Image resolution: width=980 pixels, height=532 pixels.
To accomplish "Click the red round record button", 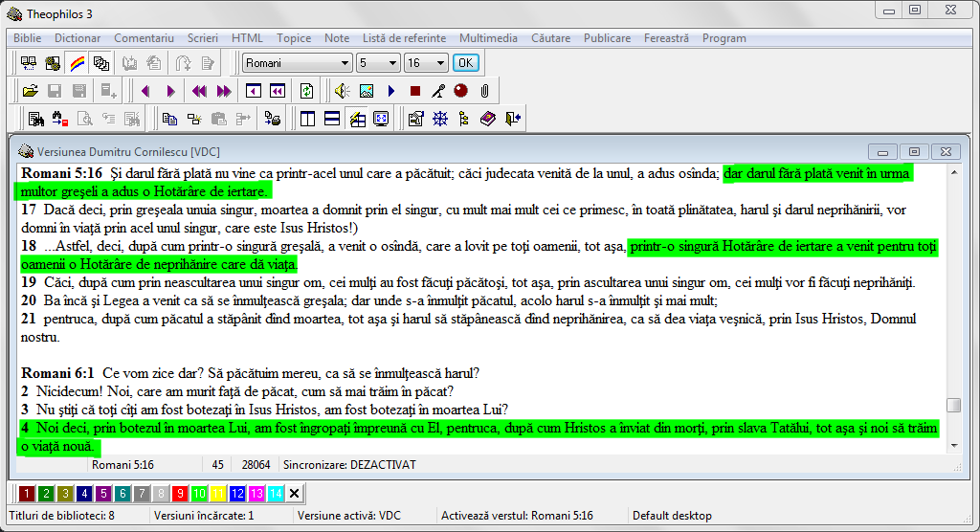I will pyautogui.click(x=460, y=91).
